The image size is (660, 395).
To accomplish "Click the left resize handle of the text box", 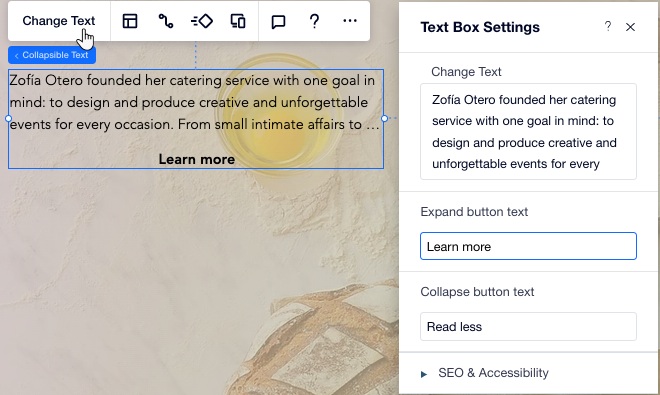I will [8, 119].
